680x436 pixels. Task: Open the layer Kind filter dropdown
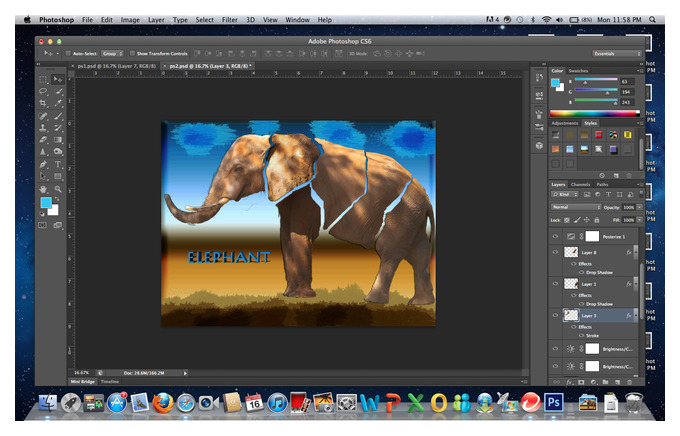pos(565,194)
